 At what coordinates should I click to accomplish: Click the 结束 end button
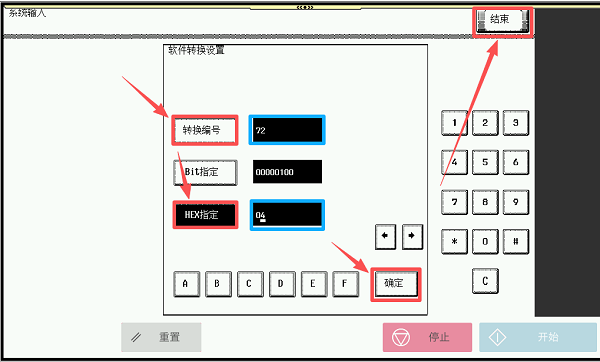[502, 21]
